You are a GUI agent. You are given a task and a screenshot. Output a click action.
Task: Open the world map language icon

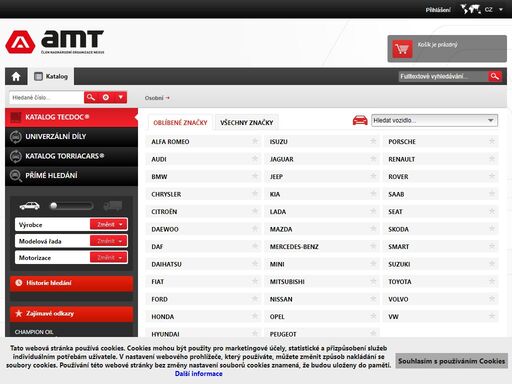click(470, 9)
